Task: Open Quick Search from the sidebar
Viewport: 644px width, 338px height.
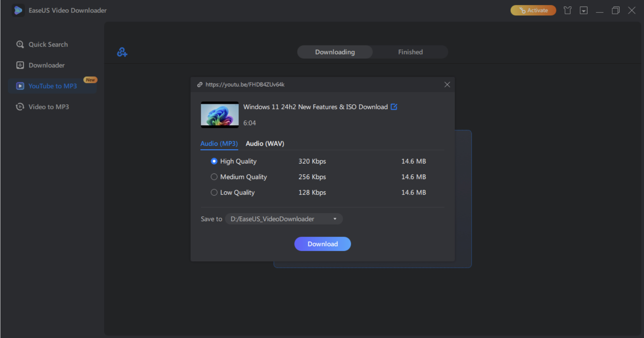Action: (48, 45)
